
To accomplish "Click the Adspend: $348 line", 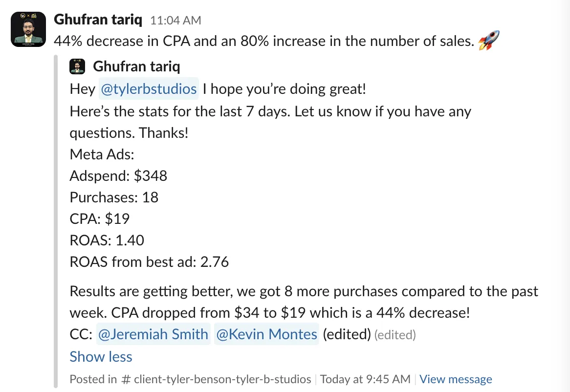I will point(118,176).
